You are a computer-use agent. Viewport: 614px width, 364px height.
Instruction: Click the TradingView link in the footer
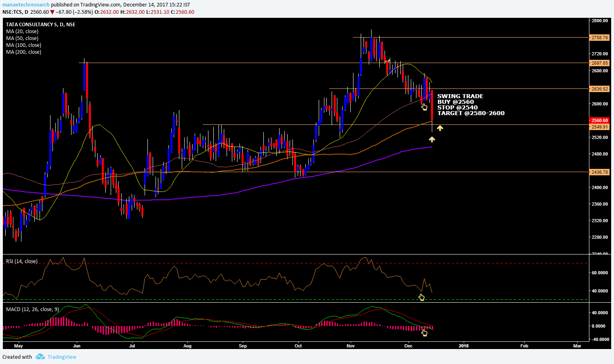(x=62, y=357)
